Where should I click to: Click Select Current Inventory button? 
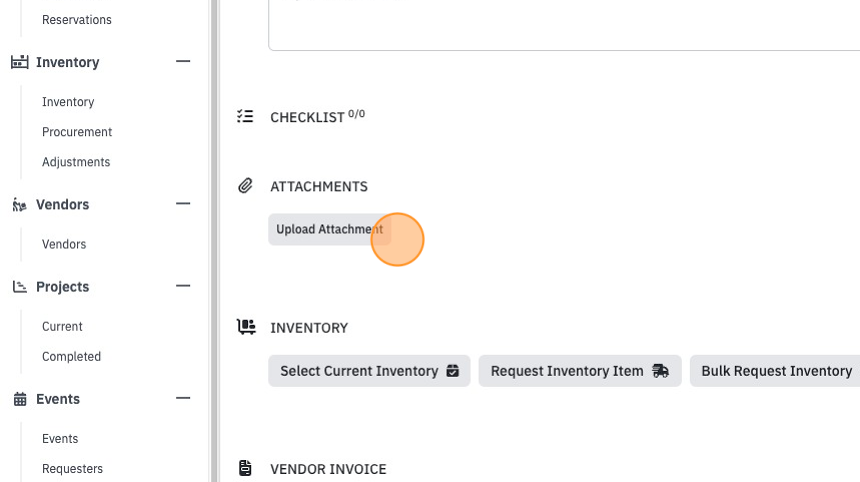(x=369, y=371)
